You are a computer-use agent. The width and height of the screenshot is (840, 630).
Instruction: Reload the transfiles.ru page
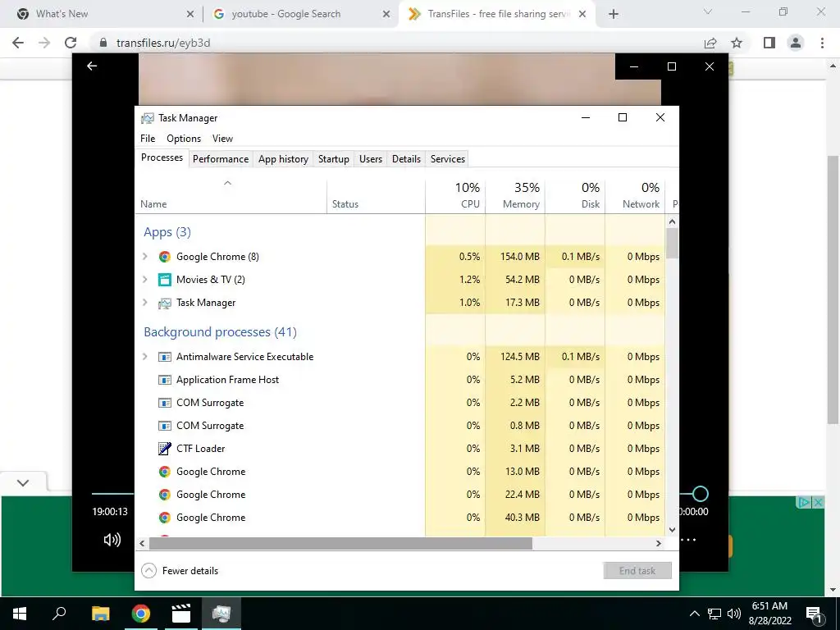(x=71, y=43)
